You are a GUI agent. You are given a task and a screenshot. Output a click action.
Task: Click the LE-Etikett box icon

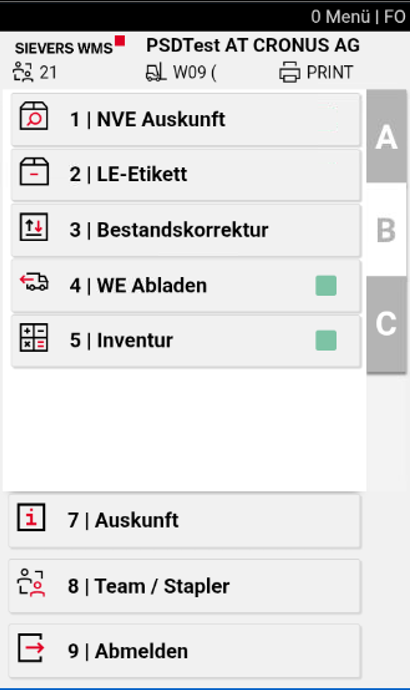(34, 172)
